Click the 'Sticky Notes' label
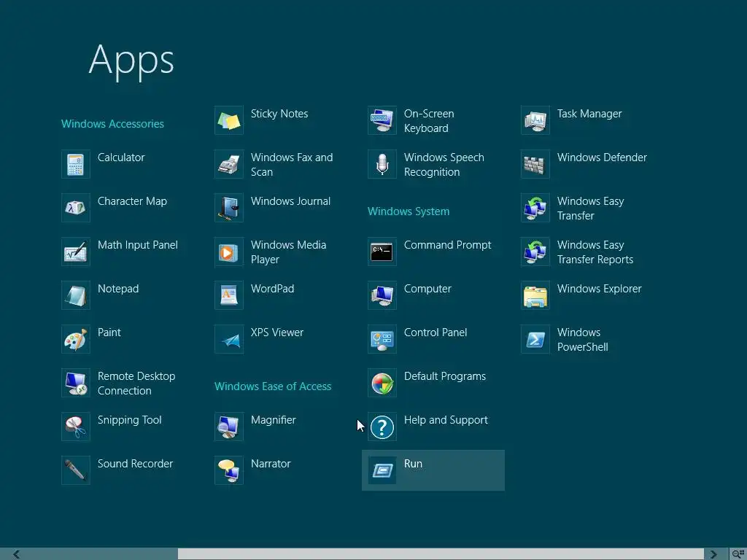Screen dimensions: 747x560 pyautogui.click(x=279, y=114)
